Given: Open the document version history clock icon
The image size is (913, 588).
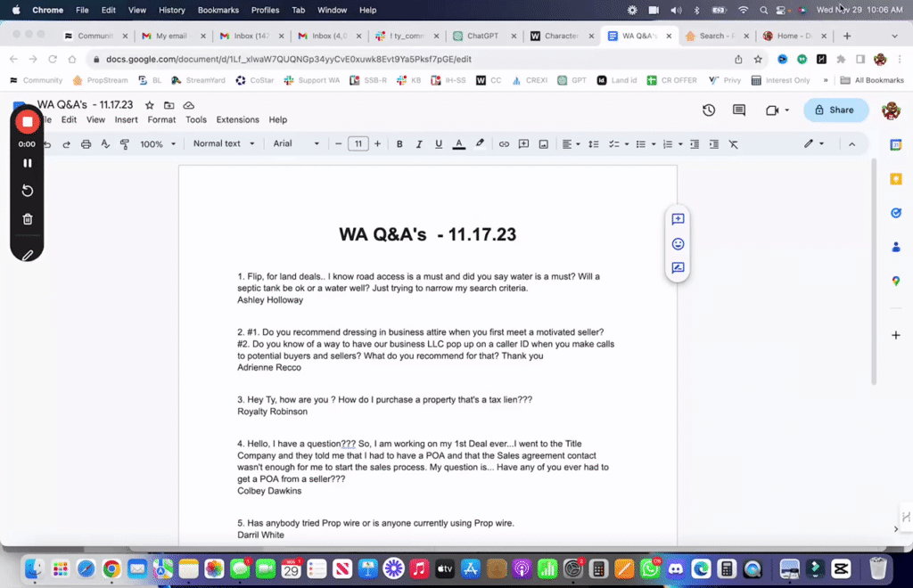Looking at the screenshot, I should [707, 109].
